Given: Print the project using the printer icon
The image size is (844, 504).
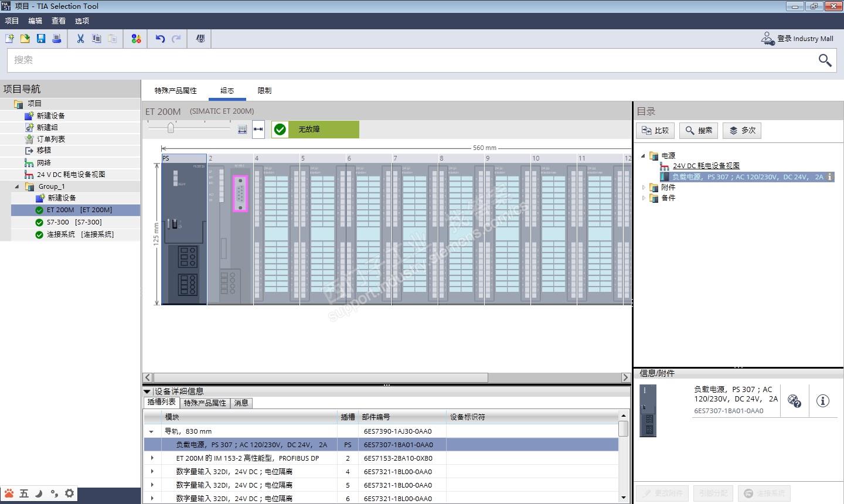Looking at the screenshot, I should tap(57, 39).
